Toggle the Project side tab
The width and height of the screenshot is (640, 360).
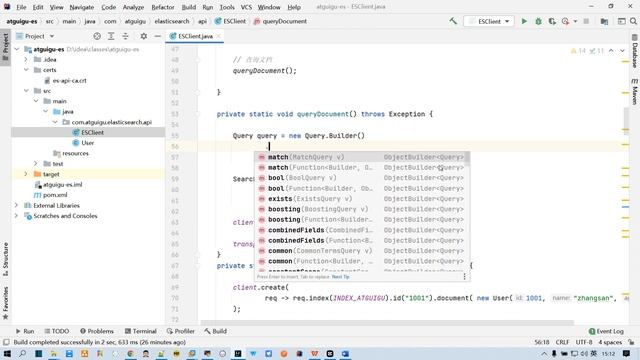5,47
